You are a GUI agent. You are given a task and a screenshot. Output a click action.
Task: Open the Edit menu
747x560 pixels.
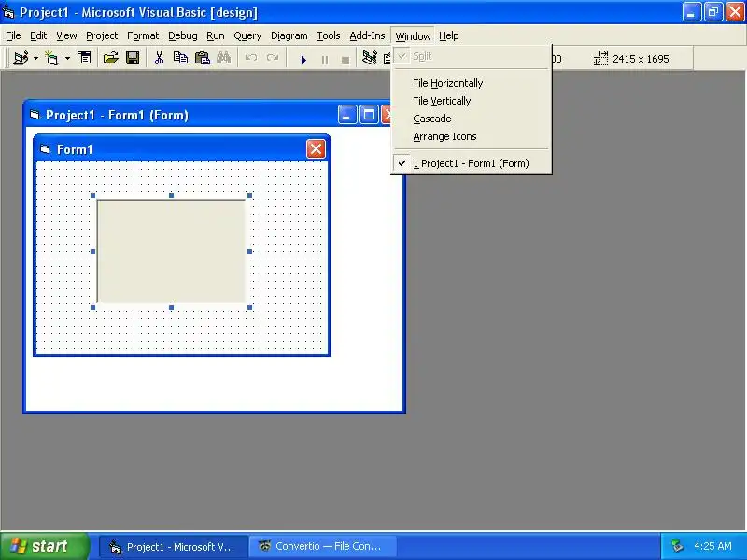[38, 35]
